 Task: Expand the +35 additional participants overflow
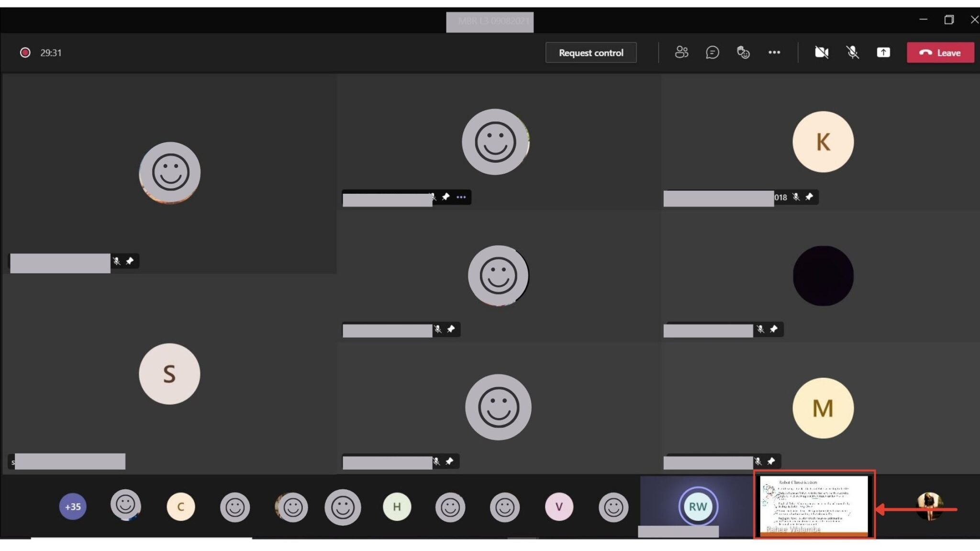click(73, 507)
